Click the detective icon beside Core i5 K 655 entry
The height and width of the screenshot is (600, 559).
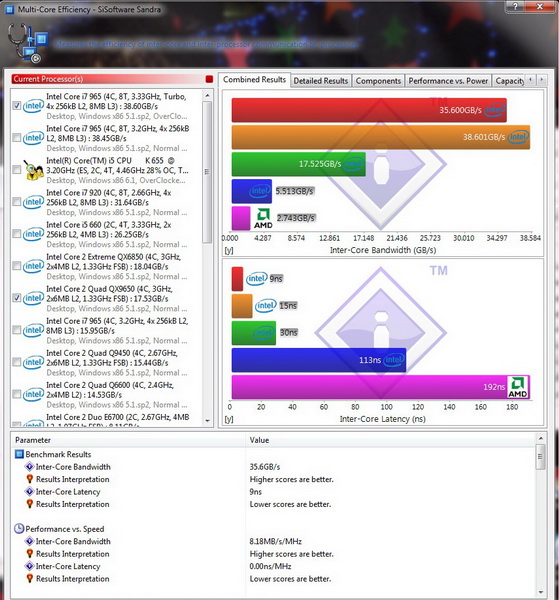coord(33,170)
